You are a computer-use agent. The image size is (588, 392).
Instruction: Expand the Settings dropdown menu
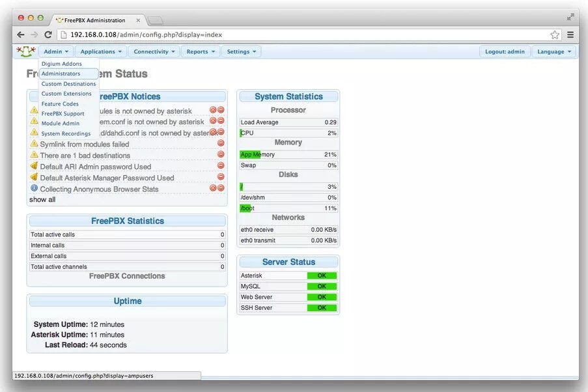242,51
